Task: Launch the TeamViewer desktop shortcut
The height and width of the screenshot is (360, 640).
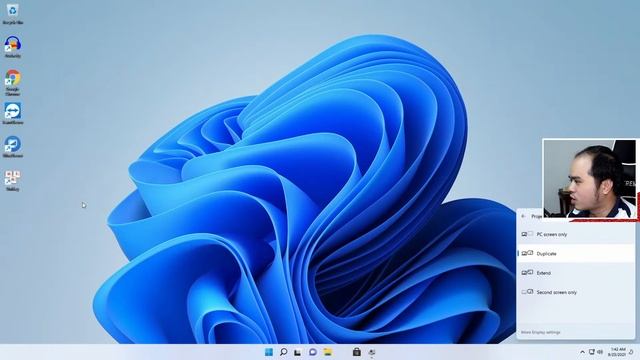Action: pyautogui.click(x=13, y=113)
